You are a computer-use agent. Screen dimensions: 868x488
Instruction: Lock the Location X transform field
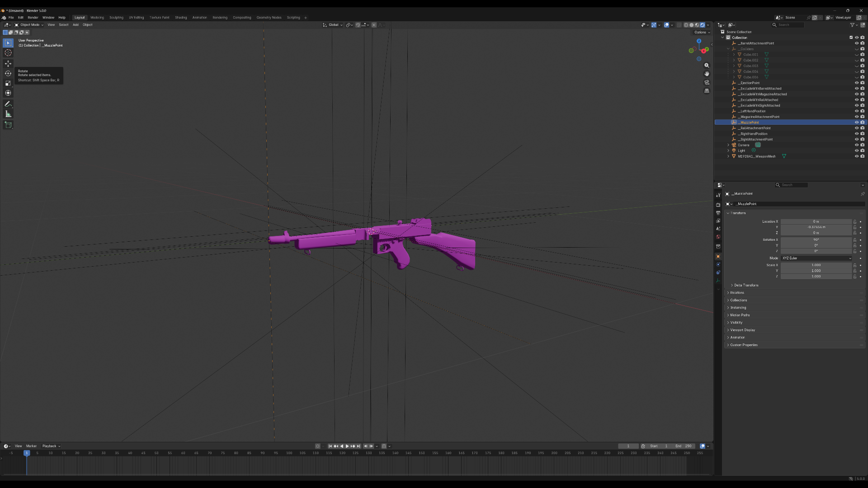click(x=855, y=222)
